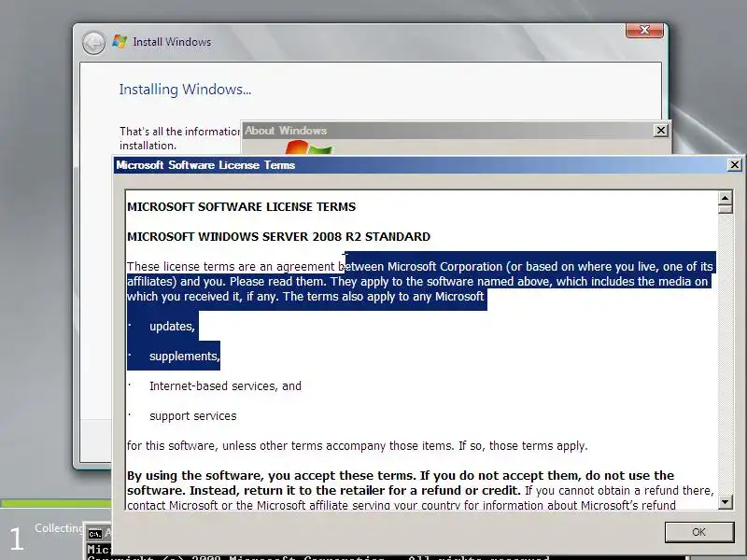The image size is (747, 560).
Task: Click OK in the License Terms dialog
Action: click(698, 532)
